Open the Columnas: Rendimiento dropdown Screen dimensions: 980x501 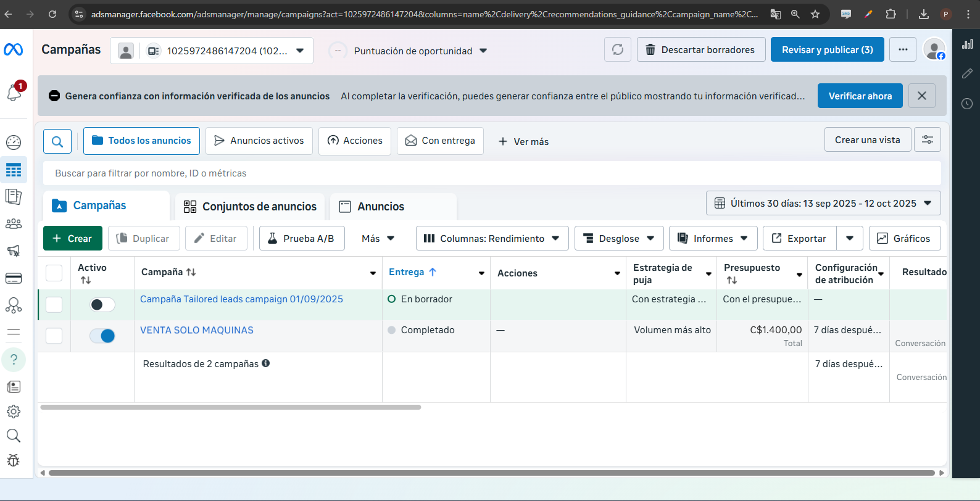coord(492,239)
